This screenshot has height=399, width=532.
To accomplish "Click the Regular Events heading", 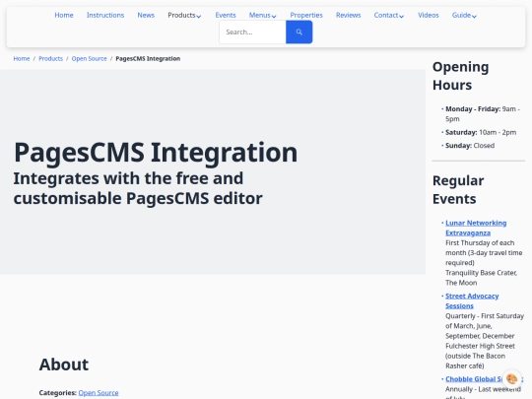I will (x=458, y=190).
